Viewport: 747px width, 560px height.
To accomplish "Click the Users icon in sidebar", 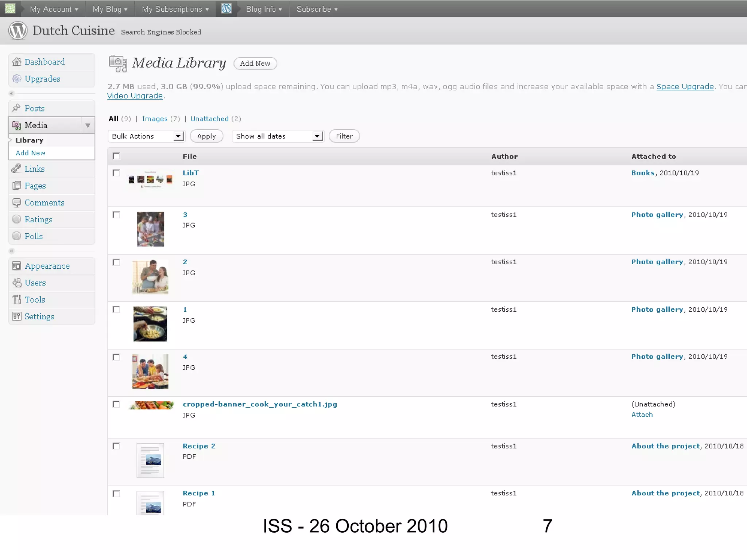I will [x=17, y=283].
